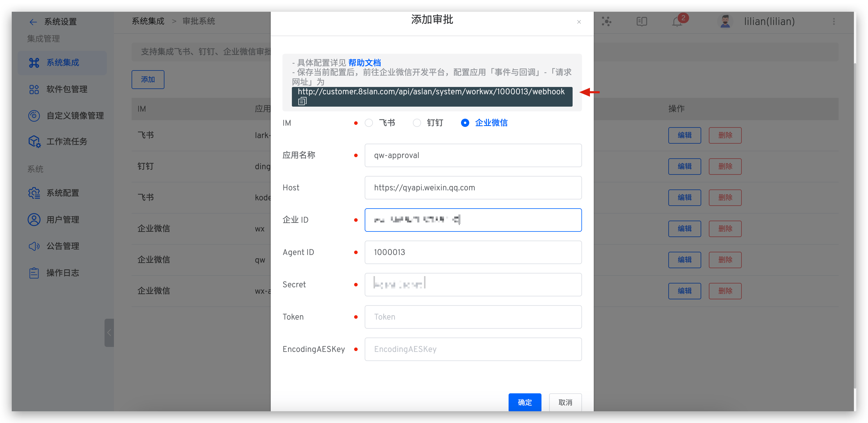Select the 企业微信 radio option
The height and width of the screenshot is (423, 868).
point(465,123)
